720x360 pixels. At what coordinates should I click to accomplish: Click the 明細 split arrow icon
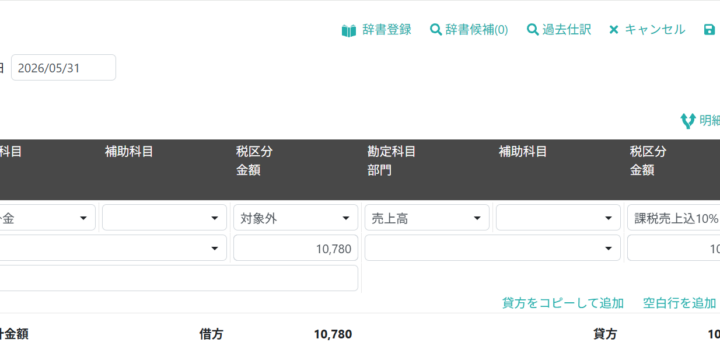click(687, 121)
